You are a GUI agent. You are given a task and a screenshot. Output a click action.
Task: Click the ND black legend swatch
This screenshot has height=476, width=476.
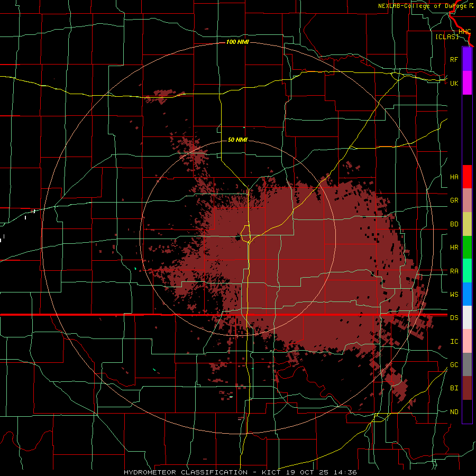click(467, 411)
